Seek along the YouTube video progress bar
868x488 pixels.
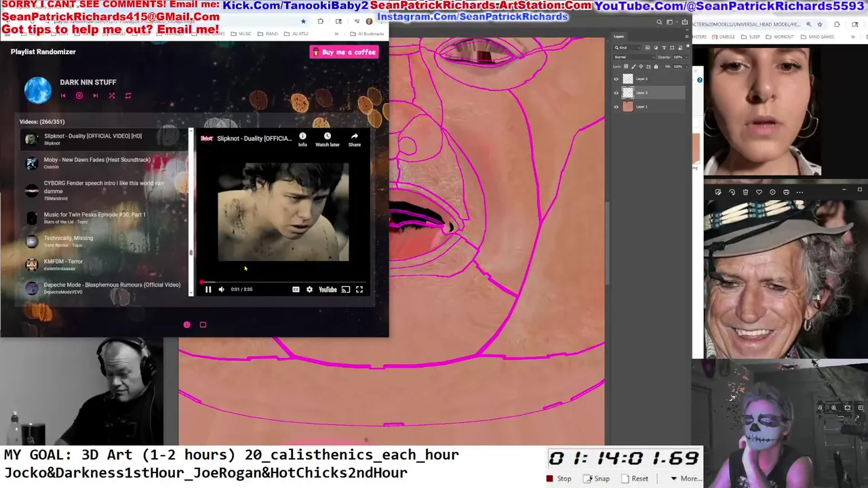283,282
